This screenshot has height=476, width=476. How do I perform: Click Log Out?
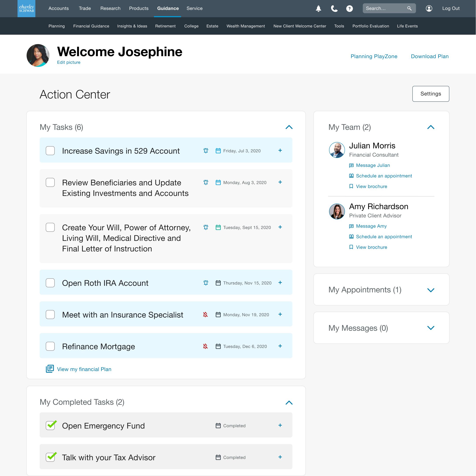coord(451,8)
